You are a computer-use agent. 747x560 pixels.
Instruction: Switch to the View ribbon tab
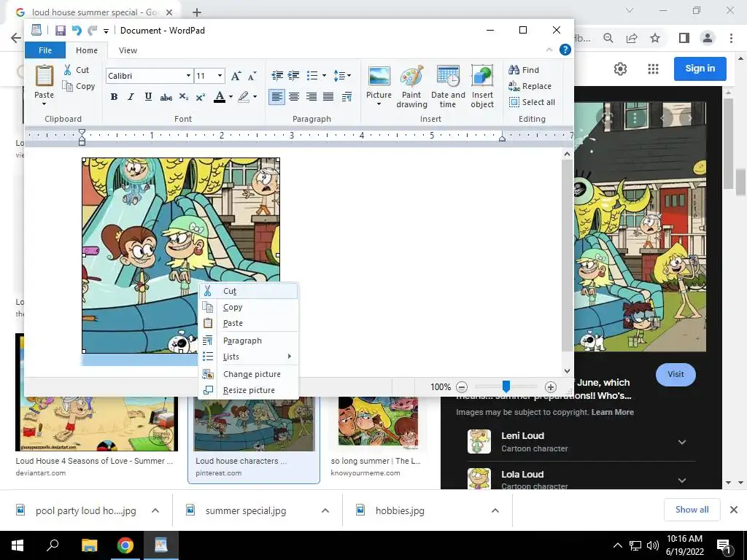point(128,50)
